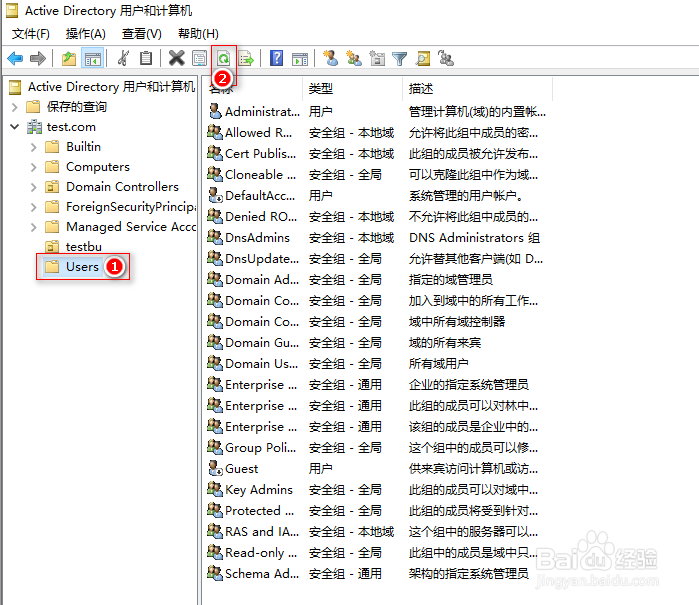699x605 pixels.
Task: Open Find objects magnifier icon
Action: (423, 58)
